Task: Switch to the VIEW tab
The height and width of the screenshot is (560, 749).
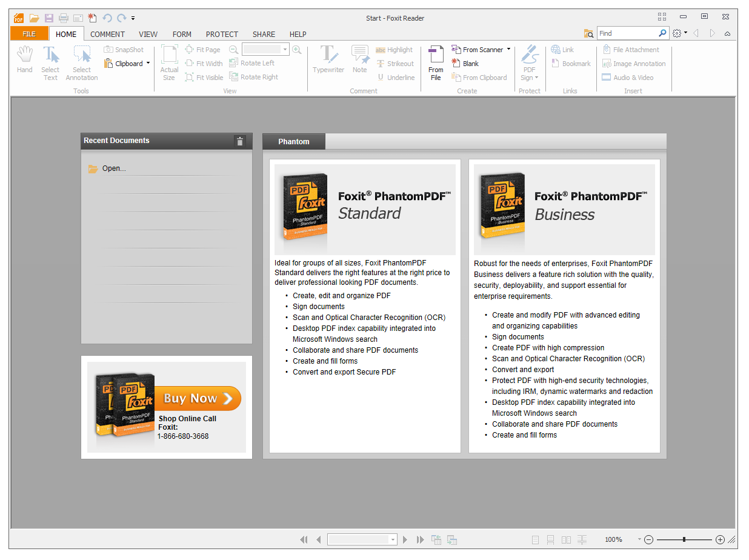Action: click(x=148, y=34)
